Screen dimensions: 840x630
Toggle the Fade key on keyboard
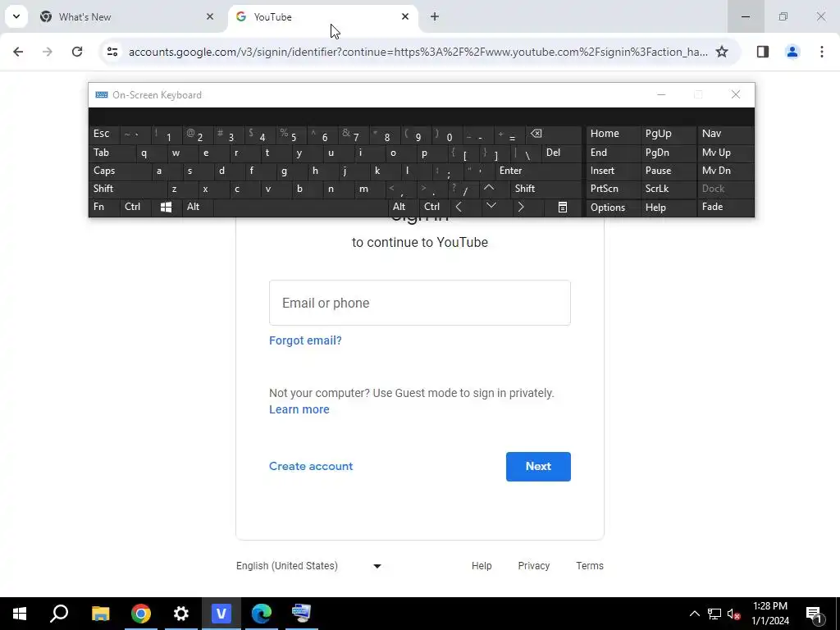pyautogui.click(x=725, y=207)
